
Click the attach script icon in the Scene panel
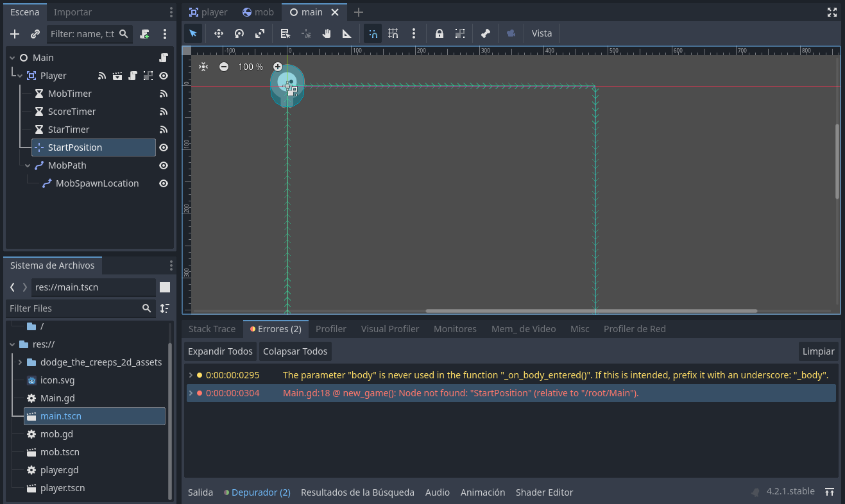pyautogui.click(x=145, y=34)
